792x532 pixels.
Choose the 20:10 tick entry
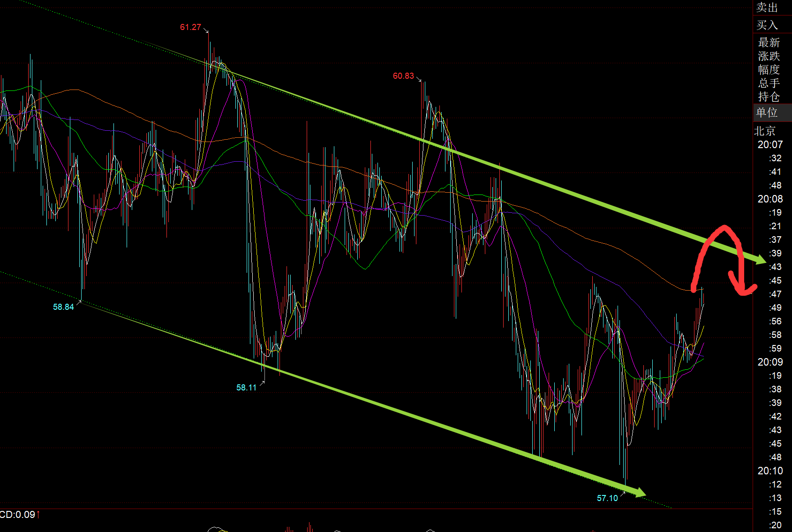(770, 471)
